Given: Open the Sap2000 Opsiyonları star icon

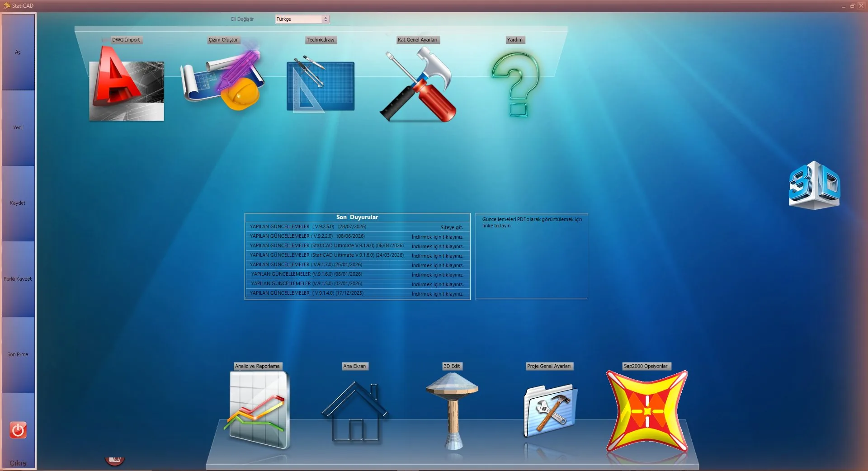Looking at the screenshot, I should [x=646, y=411].
